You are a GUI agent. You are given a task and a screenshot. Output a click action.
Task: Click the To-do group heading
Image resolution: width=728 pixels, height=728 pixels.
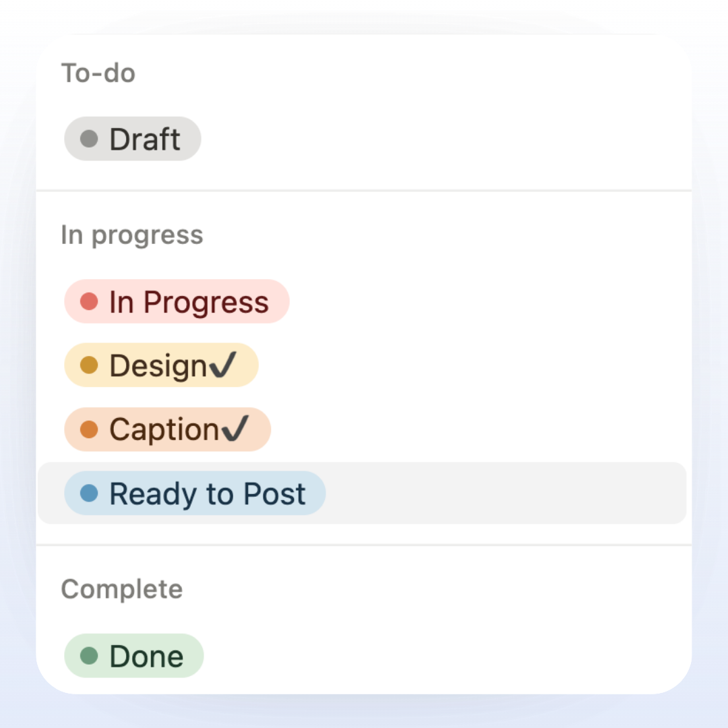tap(98, 73)
